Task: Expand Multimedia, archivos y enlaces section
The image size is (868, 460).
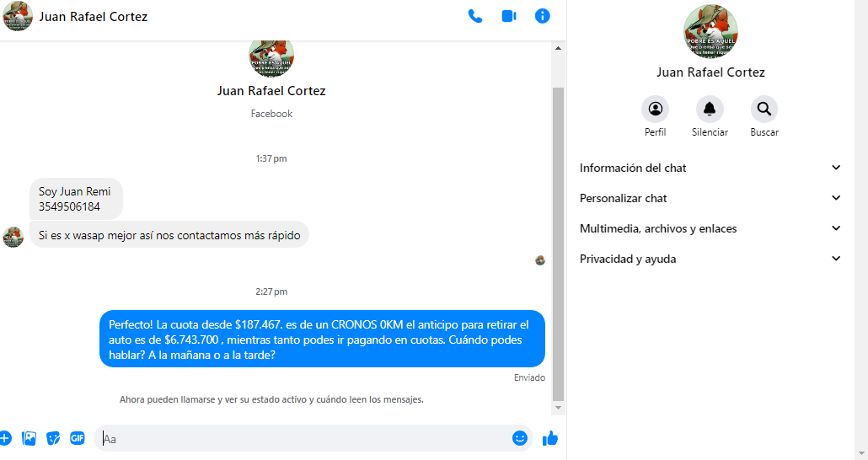Action: (x=710, y=228)
